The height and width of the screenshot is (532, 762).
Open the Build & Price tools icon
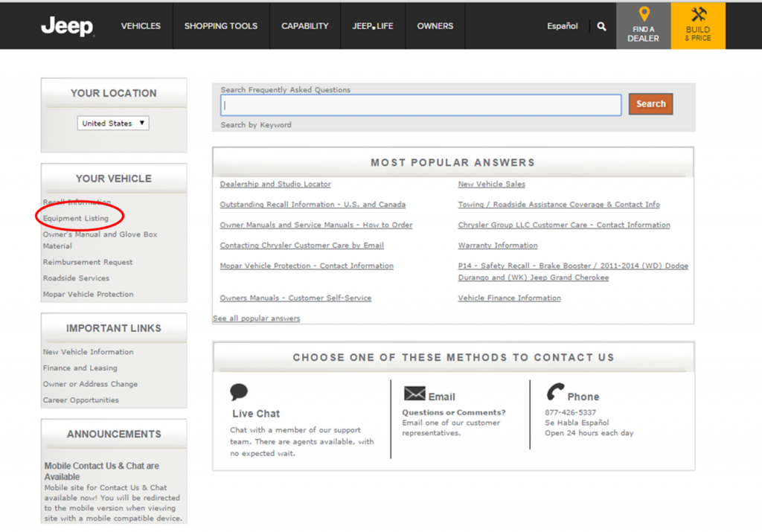(698, 14)
